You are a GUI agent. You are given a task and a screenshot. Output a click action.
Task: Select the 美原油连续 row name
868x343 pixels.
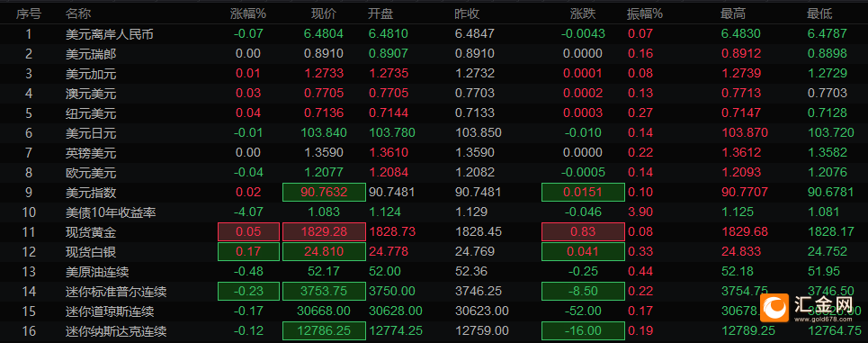pyautogui.click(x=97, y=272)
